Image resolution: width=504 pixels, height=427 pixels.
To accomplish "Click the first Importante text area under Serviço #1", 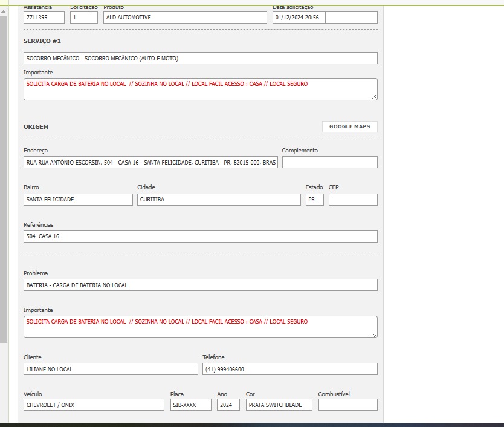I will pos(200,89).
